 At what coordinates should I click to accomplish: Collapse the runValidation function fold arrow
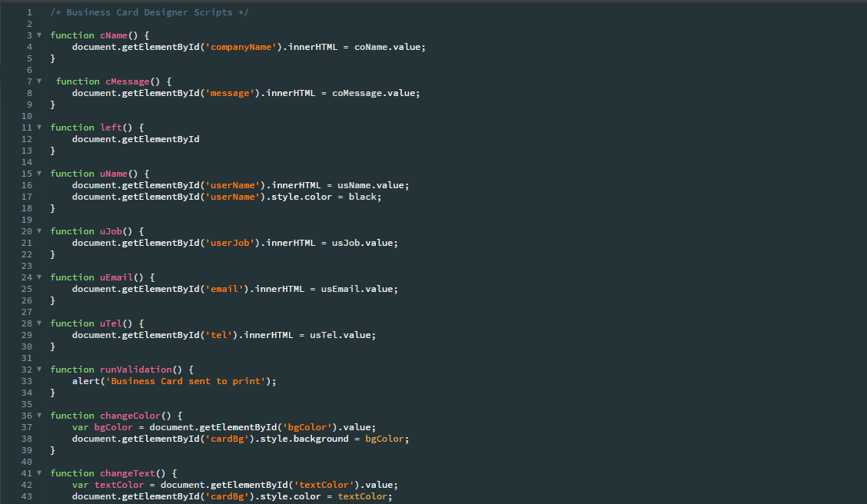pos(39,369)
